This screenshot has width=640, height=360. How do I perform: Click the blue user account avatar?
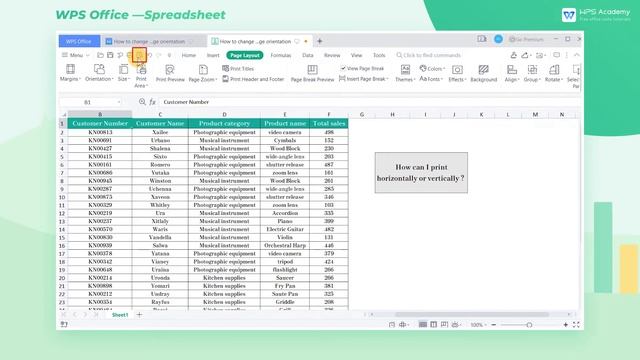coord(498,39)
